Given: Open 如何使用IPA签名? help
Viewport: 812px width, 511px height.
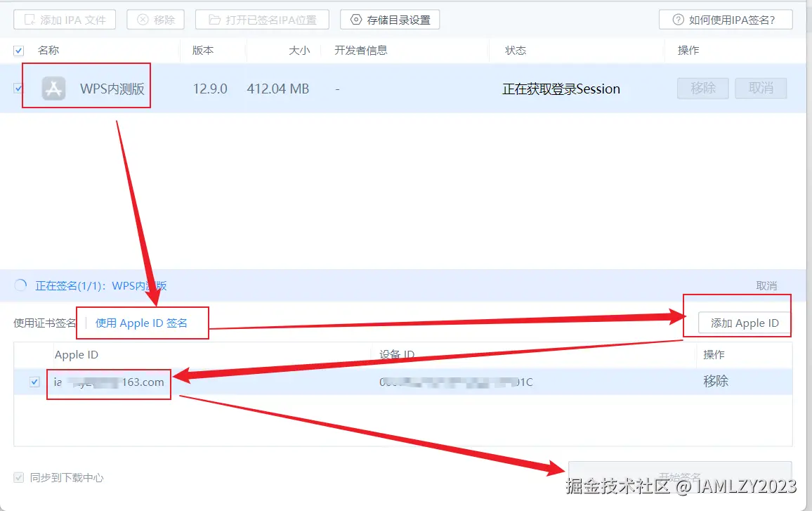Looking at the screenshot, I should pos(726,20).
